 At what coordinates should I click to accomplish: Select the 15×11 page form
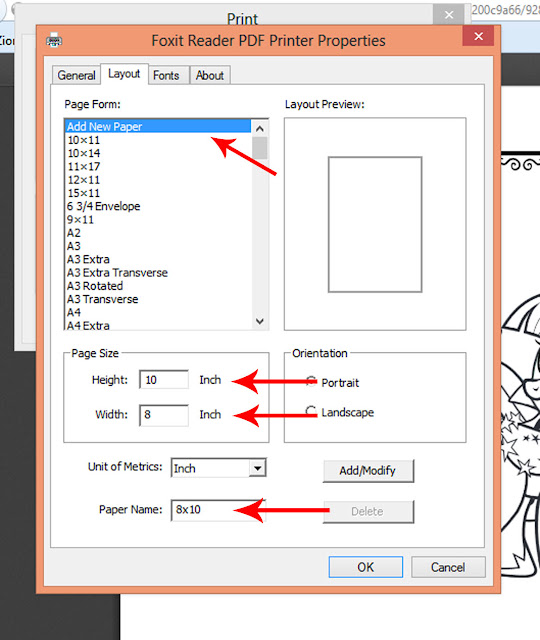(x=158, y=193)
